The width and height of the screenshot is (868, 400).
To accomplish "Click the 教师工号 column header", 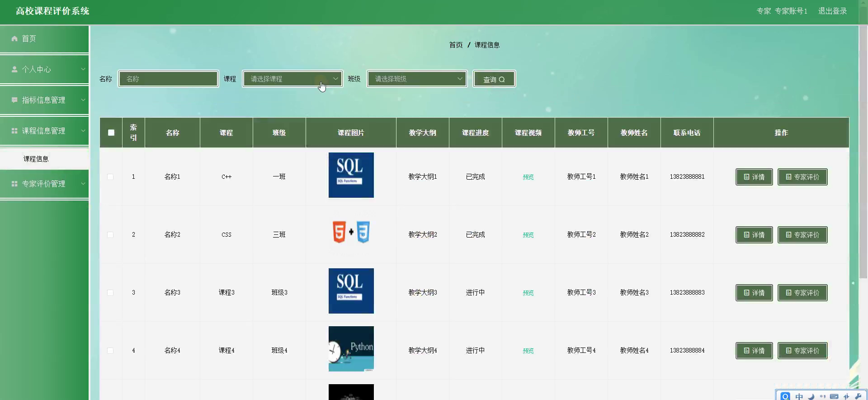I will click(581, 133).
